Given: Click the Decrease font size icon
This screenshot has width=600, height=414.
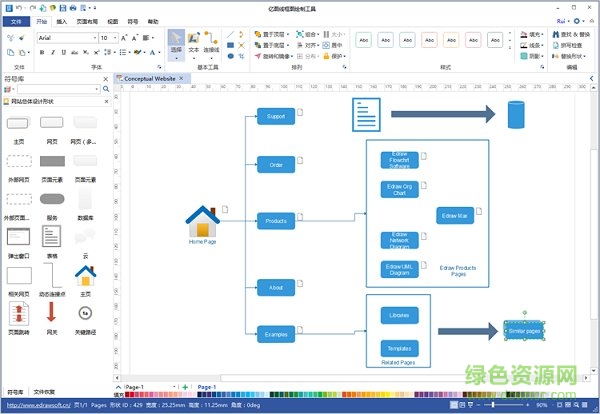Looking at the screenshot, I should 135,38.
